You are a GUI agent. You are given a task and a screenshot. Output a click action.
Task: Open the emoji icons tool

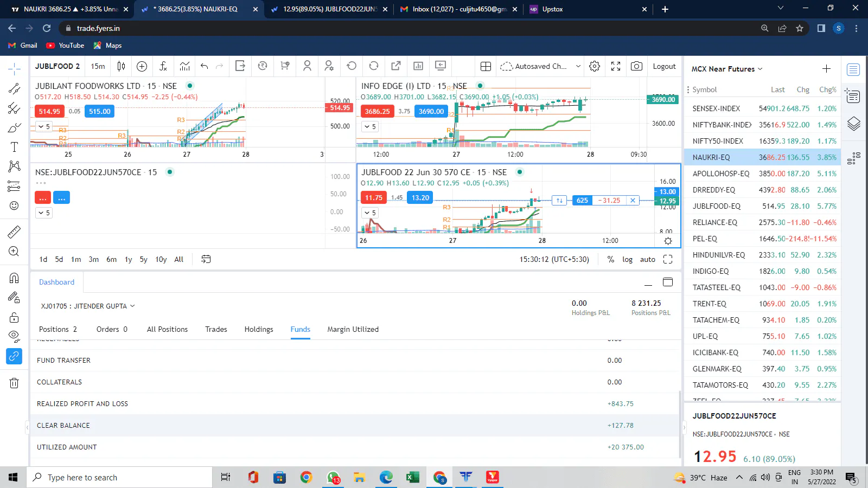(x=14, y=206)
